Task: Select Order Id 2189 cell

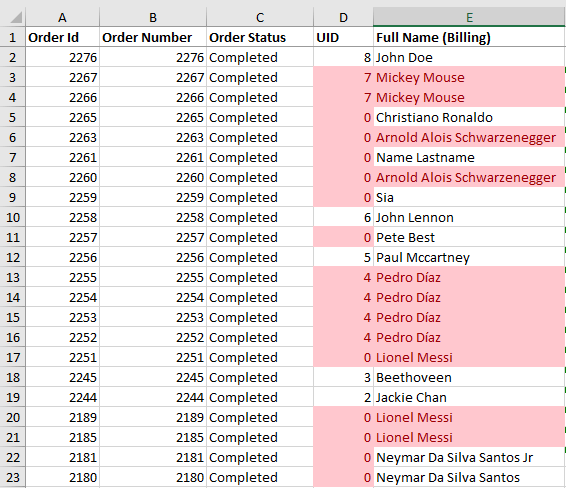Action: click(x=62, y=417)
